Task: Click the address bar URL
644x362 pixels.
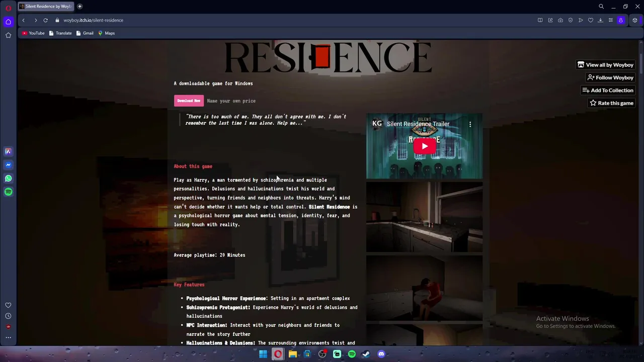Action: (93, 20)
